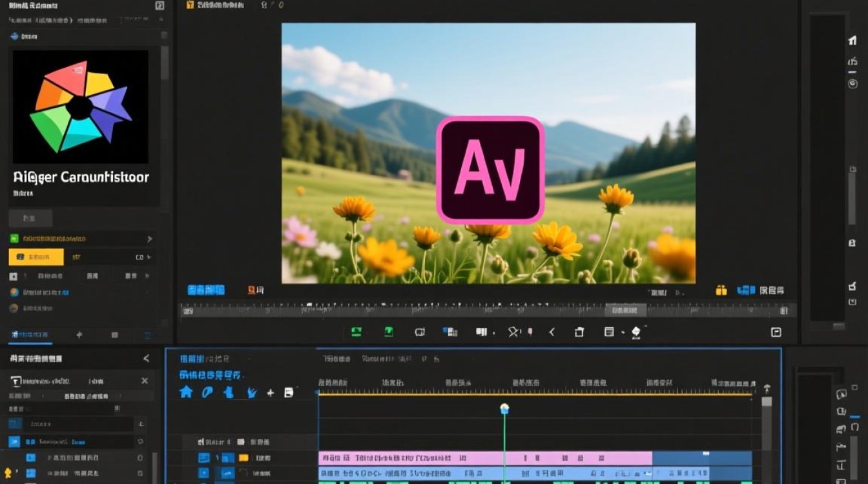This screenshot has height=484, width=868.
Task: Click the yellow icon above the preview panel
Action: (190, 5)
